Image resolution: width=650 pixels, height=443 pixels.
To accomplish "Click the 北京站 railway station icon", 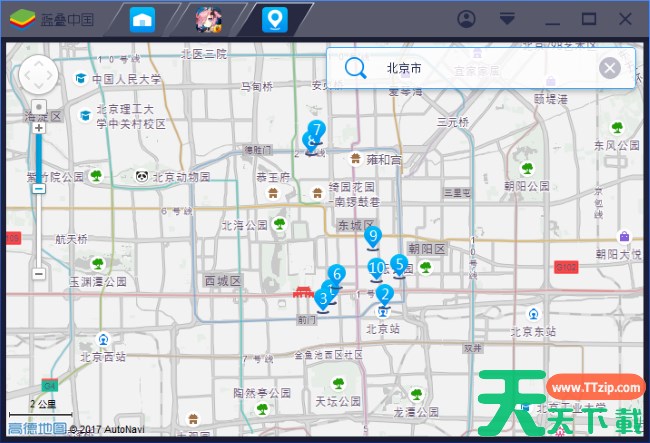I will (x=383, y=312).
